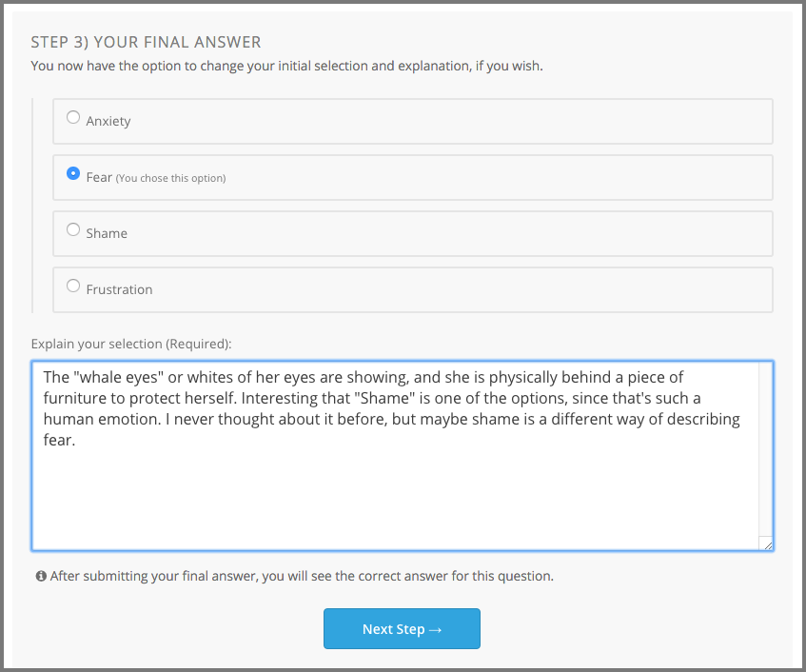806x672 pixels.
Task: Click the "You chose this option" note
Action: 171,178
